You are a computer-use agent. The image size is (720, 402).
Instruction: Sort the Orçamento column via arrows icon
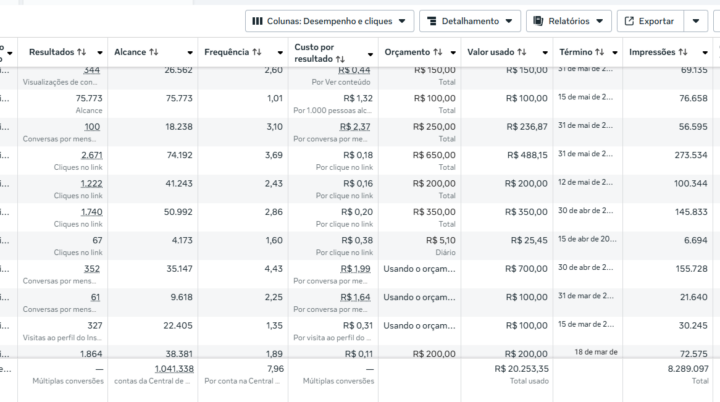tap(438, 52)
